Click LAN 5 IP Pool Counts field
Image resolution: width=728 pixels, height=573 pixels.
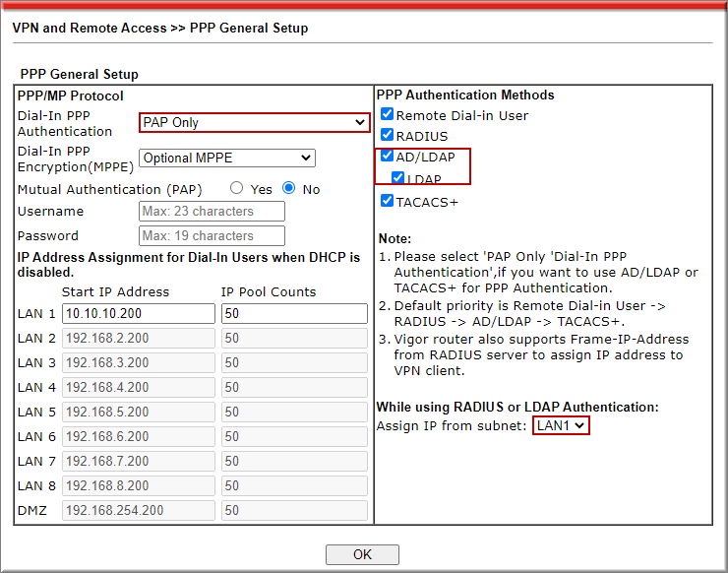(294, 413)
